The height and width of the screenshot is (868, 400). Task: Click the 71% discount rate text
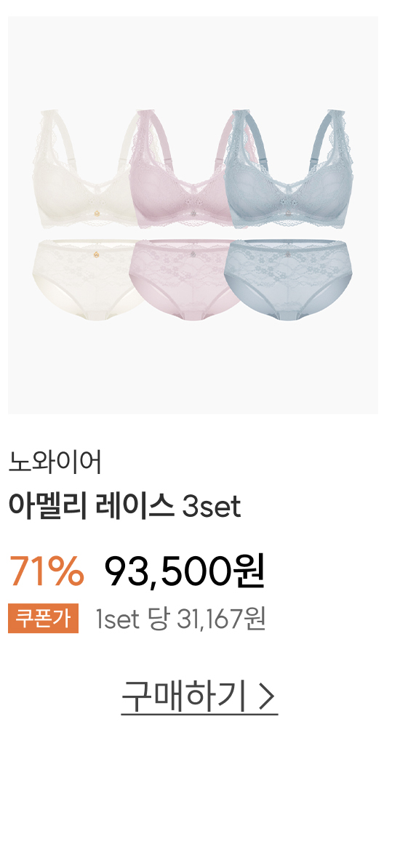[47, 572]
